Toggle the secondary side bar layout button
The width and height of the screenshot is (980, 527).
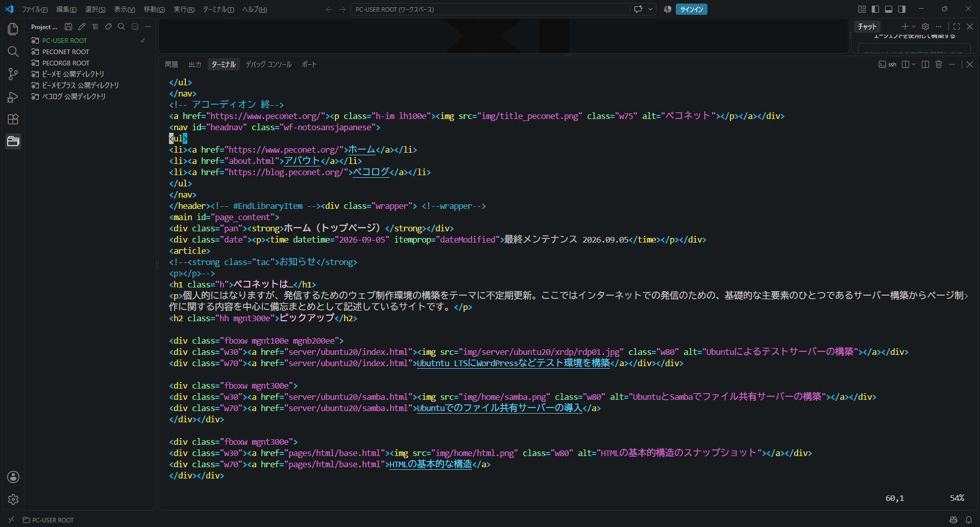coord(902,9)
